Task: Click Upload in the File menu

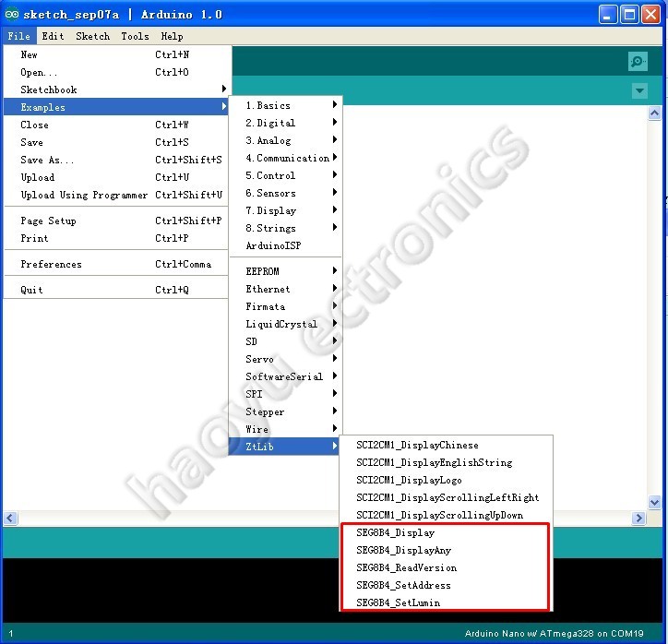Action: pos(116,177)
